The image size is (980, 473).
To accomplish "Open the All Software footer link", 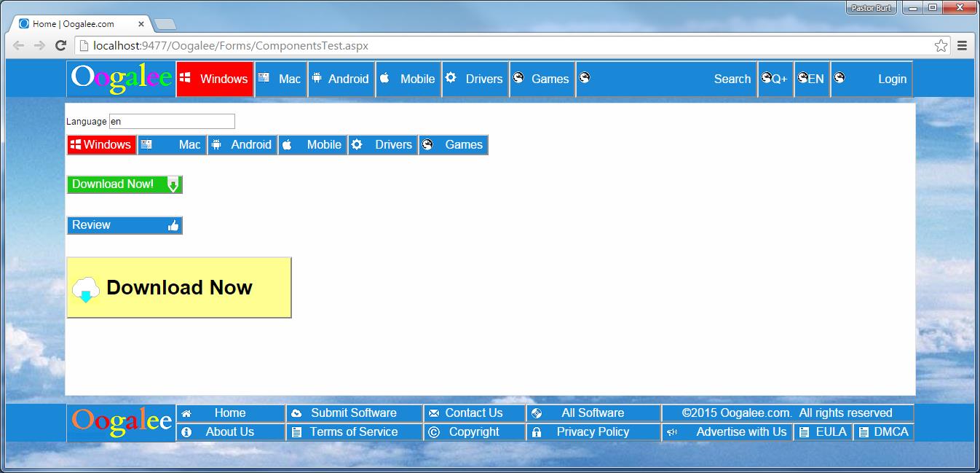I will point(593,413).
